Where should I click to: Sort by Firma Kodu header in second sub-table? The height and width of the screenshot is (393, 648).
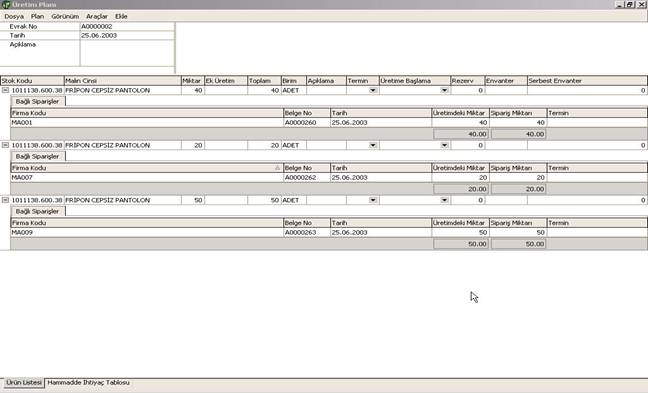coord(147,168)
